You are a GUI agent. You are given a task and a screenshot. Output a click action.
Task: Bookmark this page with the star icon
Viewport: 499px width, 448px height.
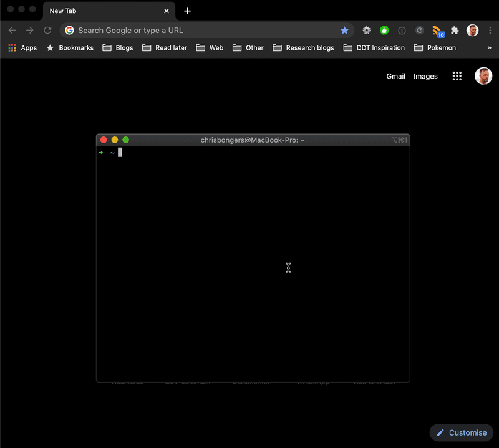click(345, 30)
